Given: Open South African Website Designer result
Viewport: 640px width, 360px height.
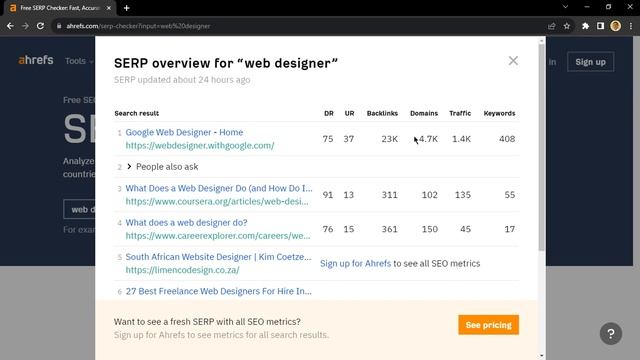Looking at the screenshot, I should [x=218, y=257].
